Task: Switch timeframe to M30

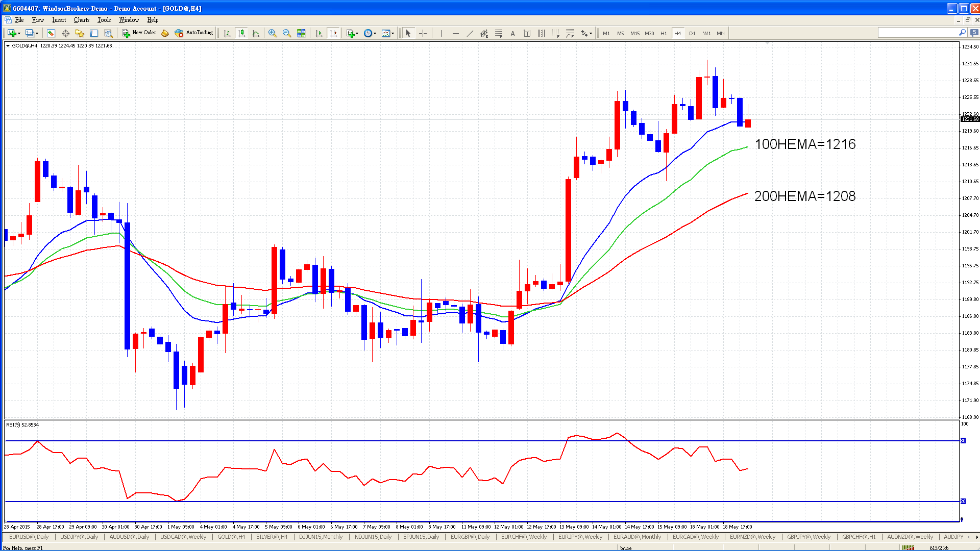Action: 649,33
